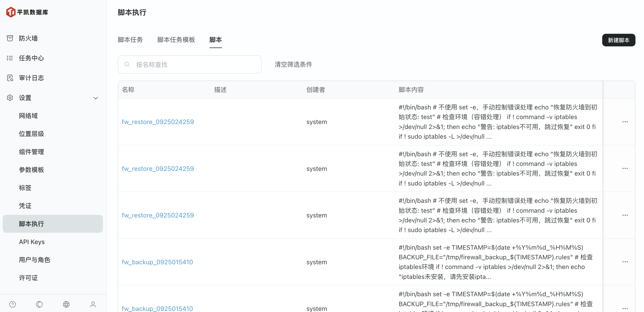Open more actions for first fw_restore row

pyautogui.click(x=625, y=122)
